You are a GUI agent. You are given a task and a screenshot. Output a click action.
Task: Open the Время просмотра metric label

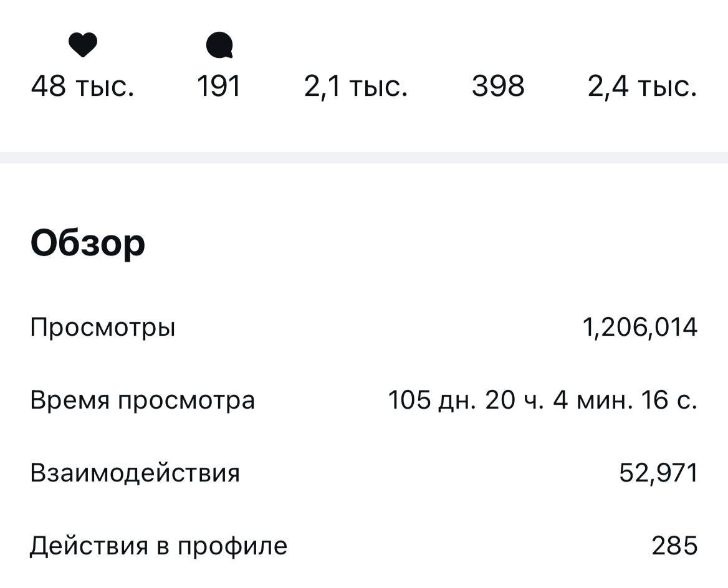143,400
